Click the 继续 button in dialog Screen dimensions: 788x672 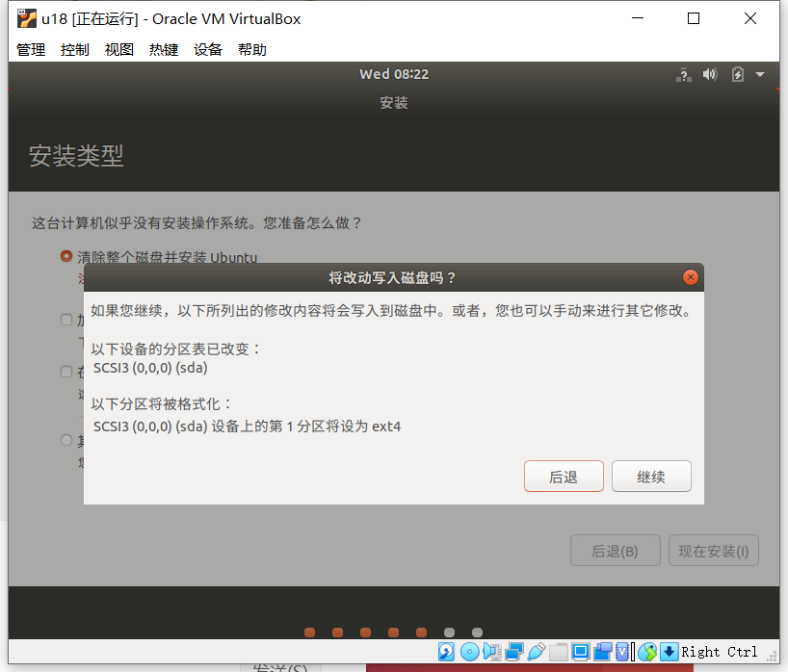click(x=651, y=477)
